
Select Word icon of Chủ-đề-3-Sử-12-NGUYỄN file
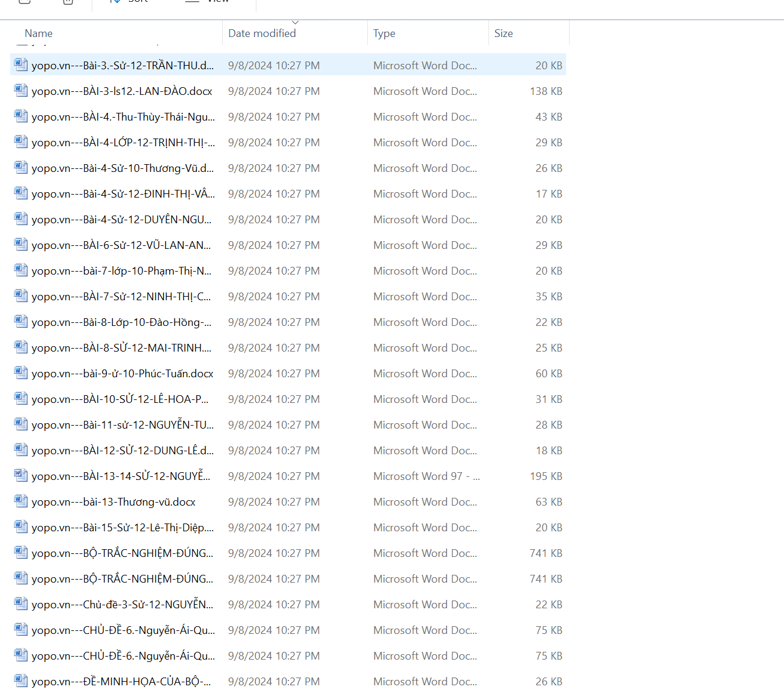[21, 604]
